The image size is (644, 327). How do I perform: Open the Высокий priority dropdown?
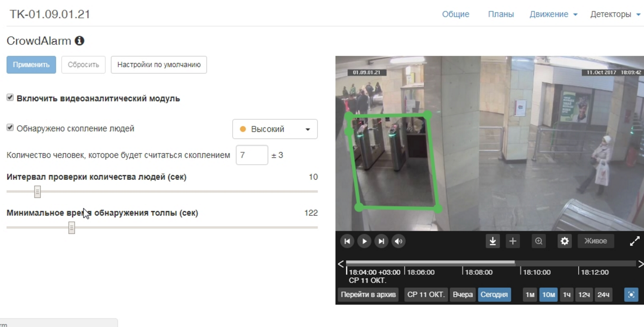[275, 129]
